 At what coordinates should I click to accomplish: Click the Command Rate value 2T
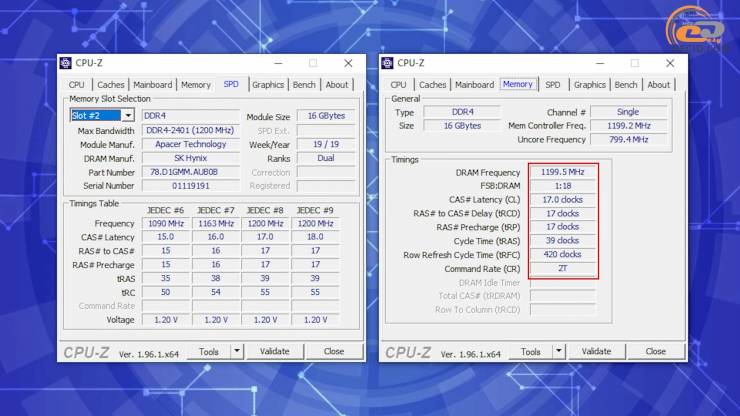click(x=563, y=268)
